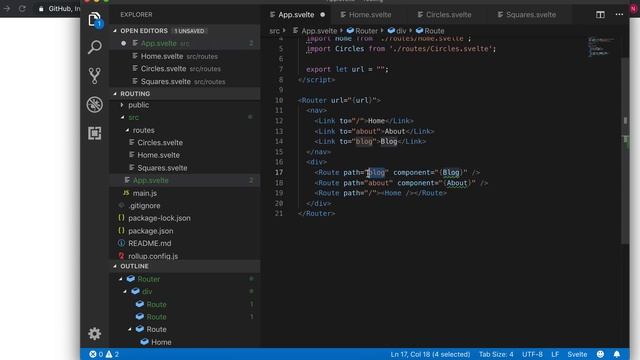Click 'About' text in the line 13 Link
This screenshot has width=640, height=360.
(394, 131)
